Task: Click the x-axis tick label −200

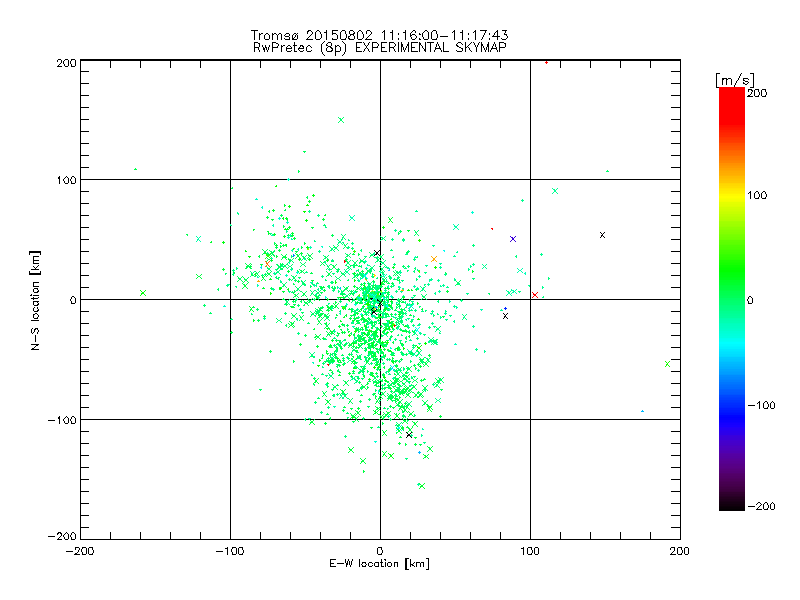Action: 80,551
